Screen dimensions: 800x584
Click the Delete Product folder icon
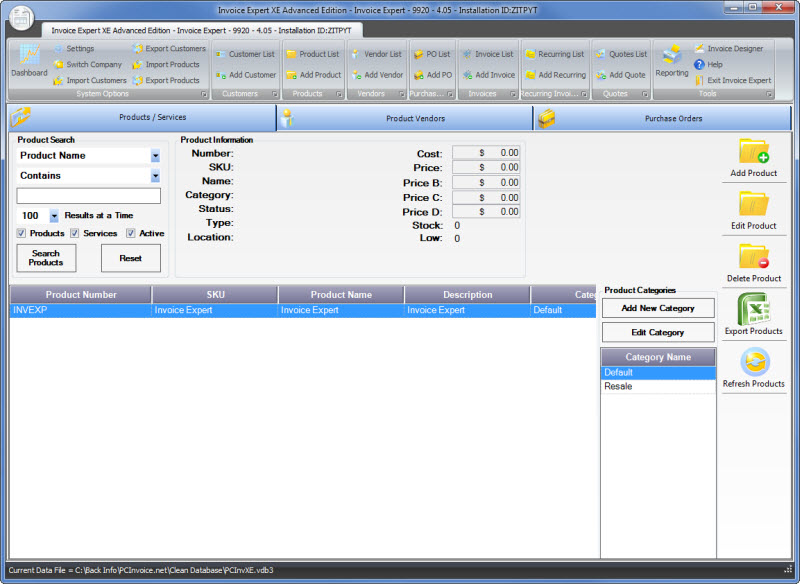click(754, 257)
